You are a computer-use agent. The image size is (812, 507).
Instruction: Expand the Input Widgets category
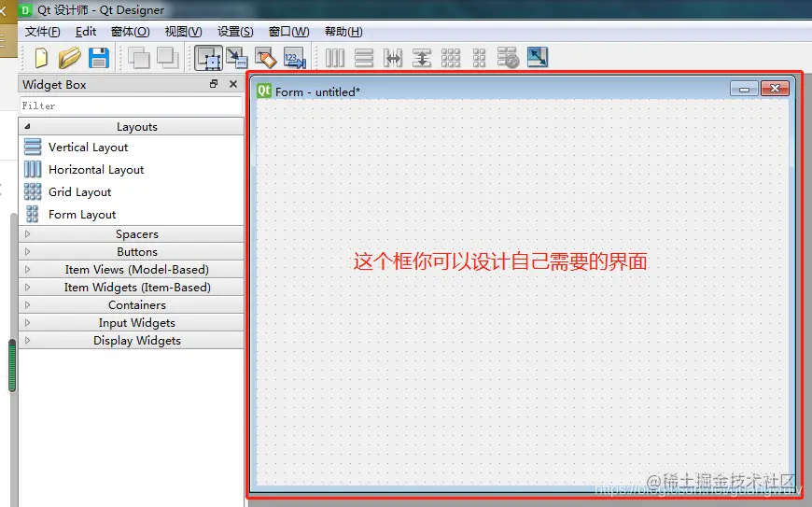click(131, 323)
